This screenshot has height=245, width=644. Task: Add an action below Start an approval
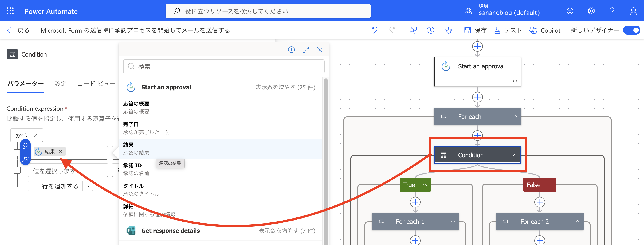pos(477,97)
